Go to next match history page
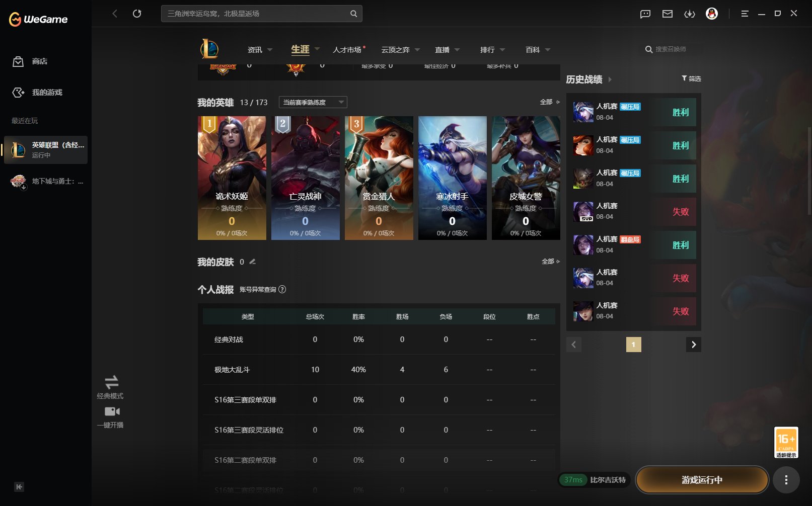This screenshot has height=506, width=812. point(694,345)
